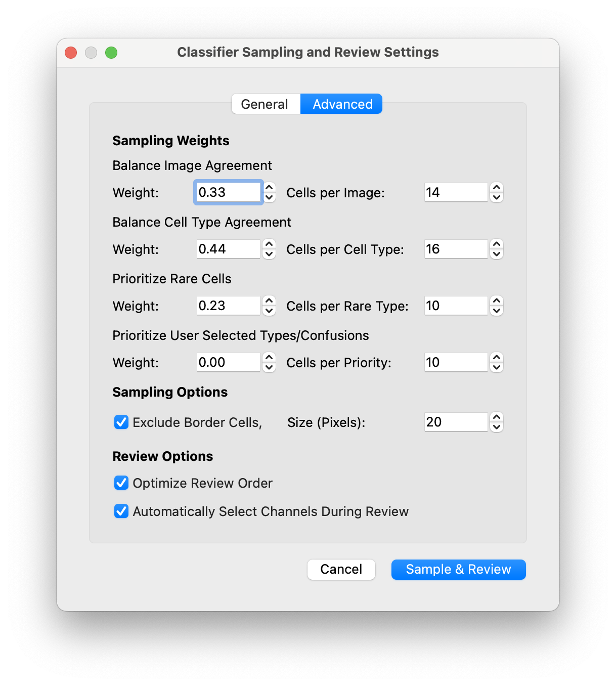Decrement the Prioritize User Selected weight stepper

pos(270,367)
